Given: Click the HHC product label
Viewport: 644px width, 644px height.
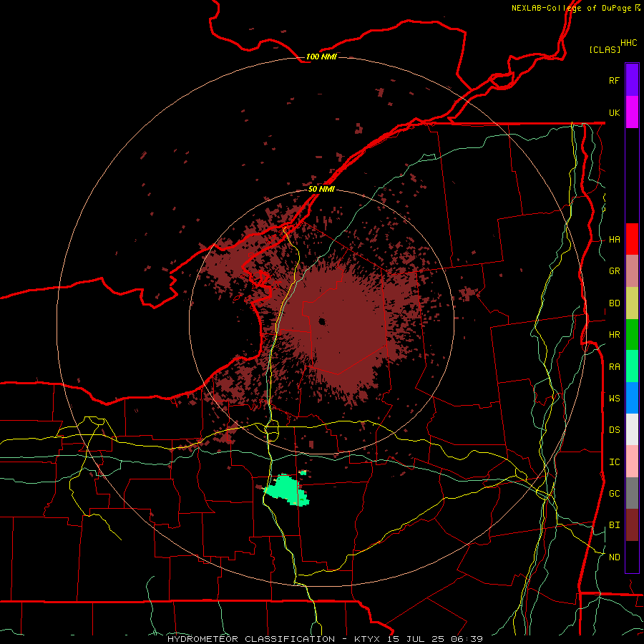Looking at the screenshot, I should [x=628, y=43].
